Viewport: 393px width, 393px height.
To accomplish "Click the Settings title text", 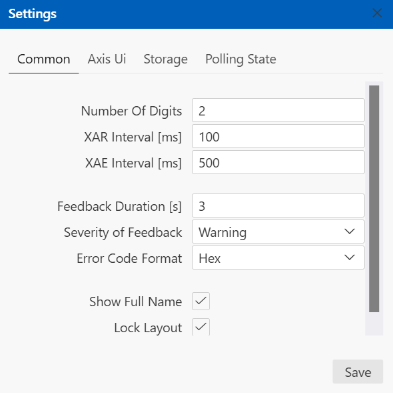I will coord(32,14).
